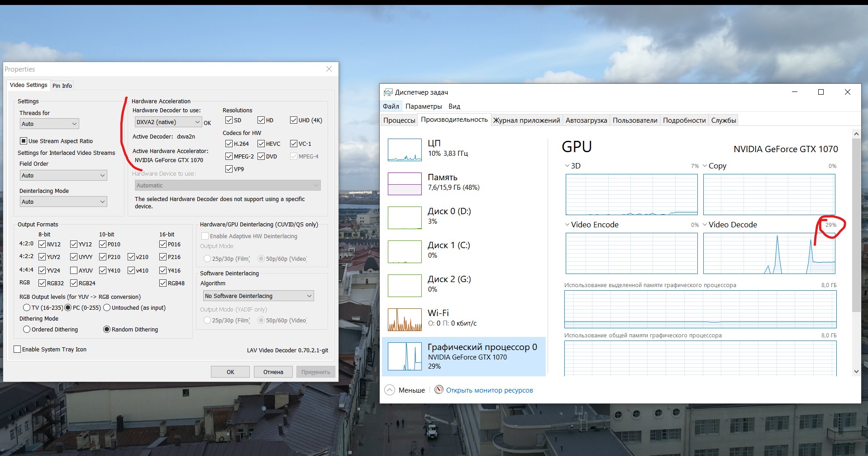Screen dimensions: 868x456
Task: Switch to the Автозагрузка tab
Action: tap(586, 120)
